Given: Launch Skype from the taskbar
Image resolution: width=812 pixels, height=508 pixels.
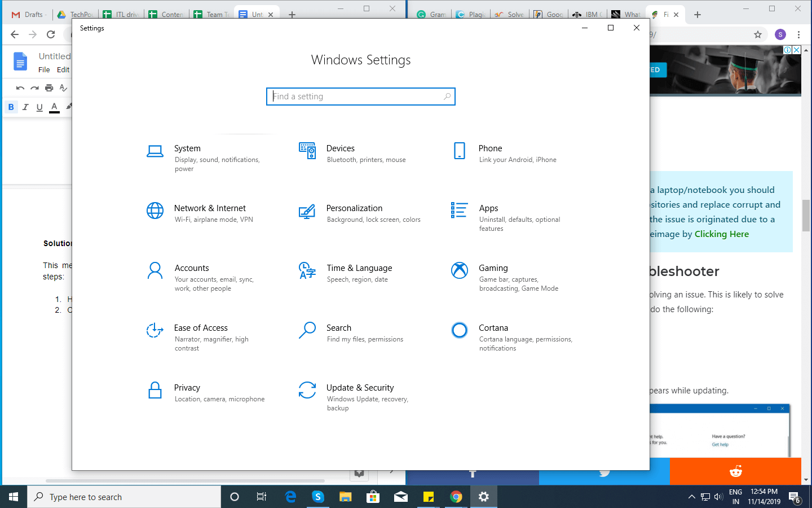Looking at the screenshot, I should (318, 497).
